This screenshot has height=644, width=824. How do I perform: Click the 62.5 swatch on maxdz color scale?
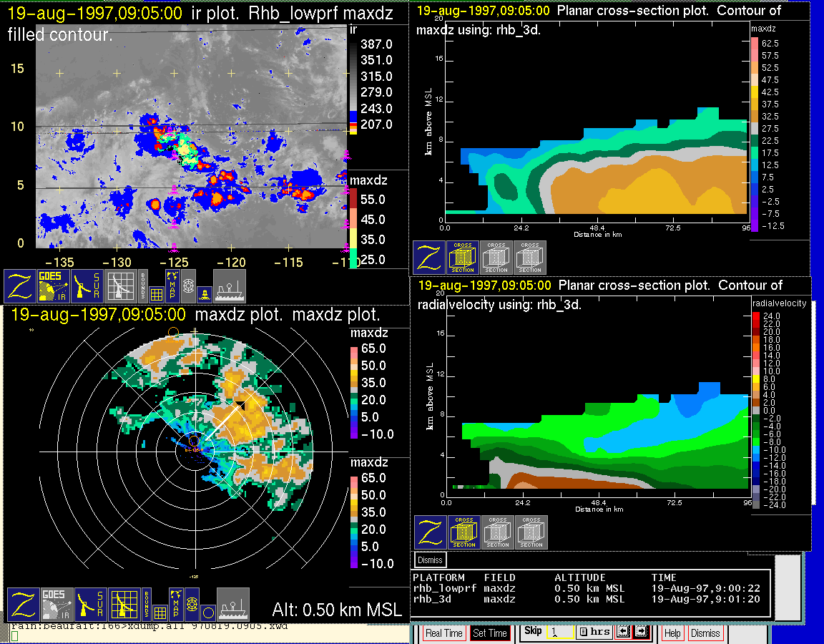pyautogui.click(x=754, y=44)
